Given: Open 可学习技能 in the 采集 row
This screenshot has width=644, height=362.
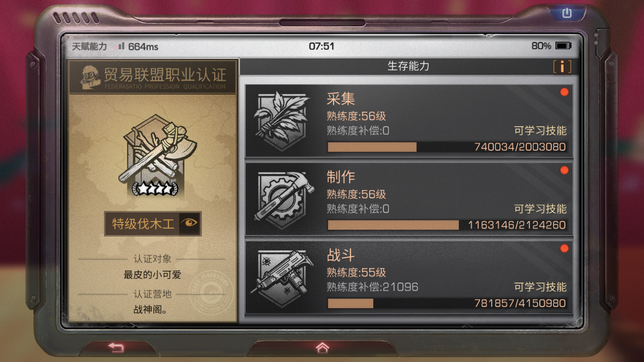Looking at the screenshot, I should click(x=540, y=131).
